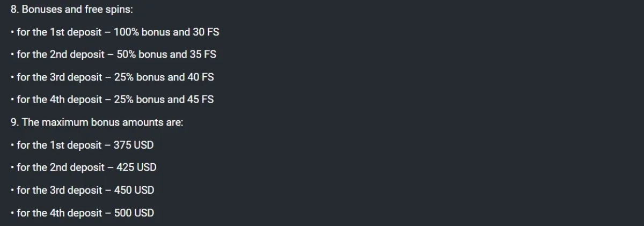Viewport: 644px width, 226px height.
Task: Click the "450 USD" amount
Action: (x=134, y=190)
